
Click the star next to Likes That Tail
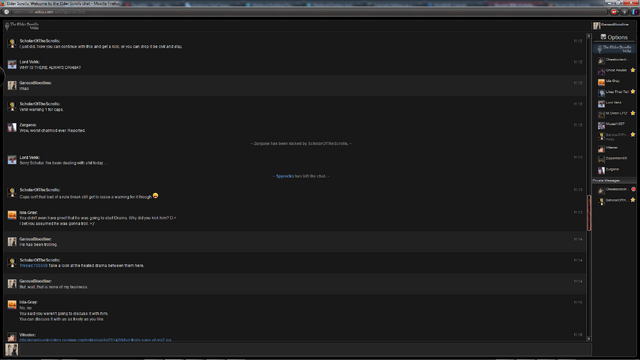tap(633, 91)
